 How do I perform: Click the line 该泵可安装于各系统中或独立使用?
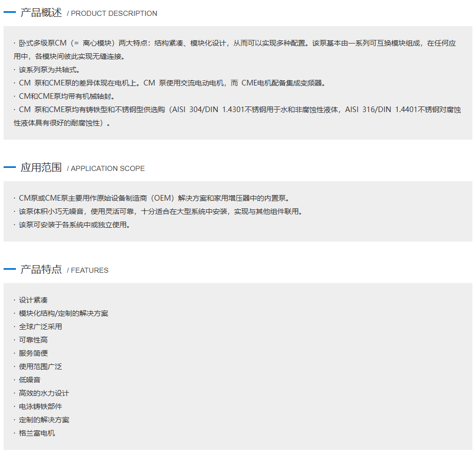click(74, 225)
